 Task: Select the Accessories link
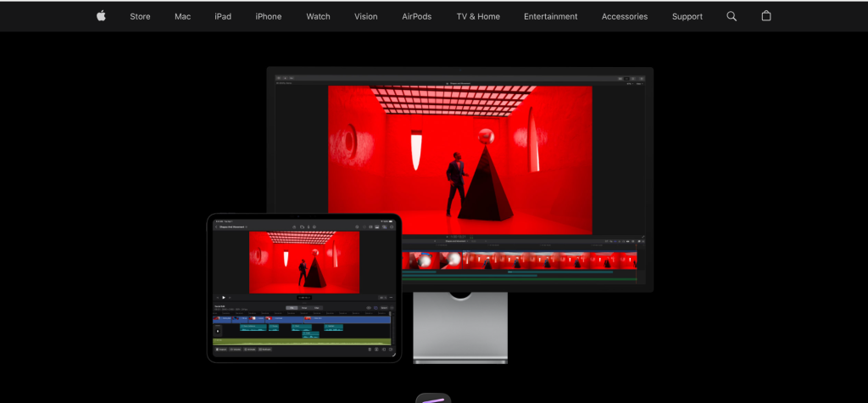coord(624,16)
